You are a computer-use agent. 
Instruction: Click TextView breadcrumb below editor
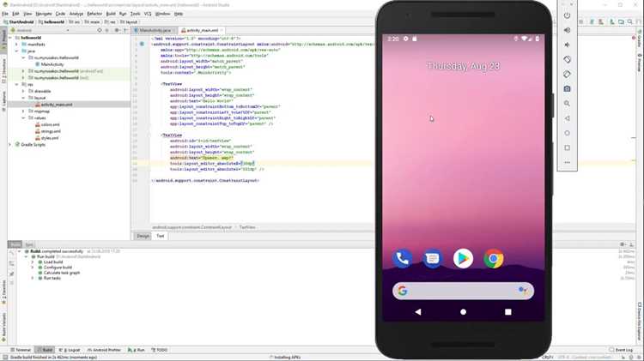(247, 227)
